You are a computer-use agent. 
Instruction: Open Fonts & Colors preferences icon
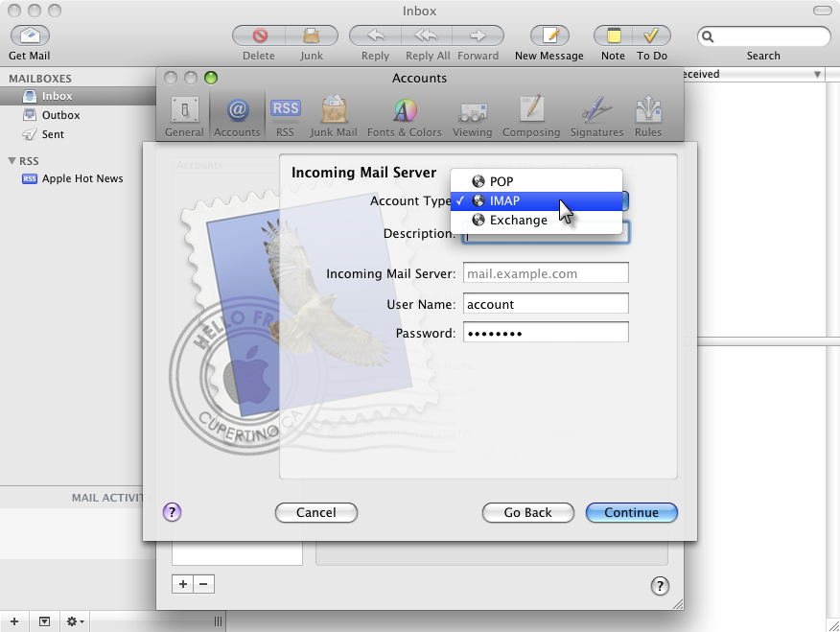(x=405, y=110)
